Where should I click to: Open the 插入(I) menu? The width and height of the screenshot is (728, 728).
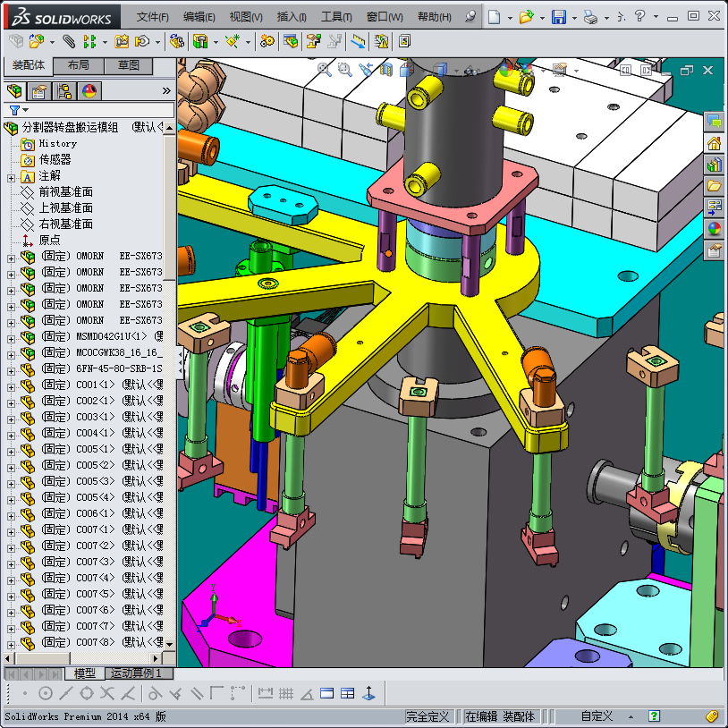[x=292, y=17]
